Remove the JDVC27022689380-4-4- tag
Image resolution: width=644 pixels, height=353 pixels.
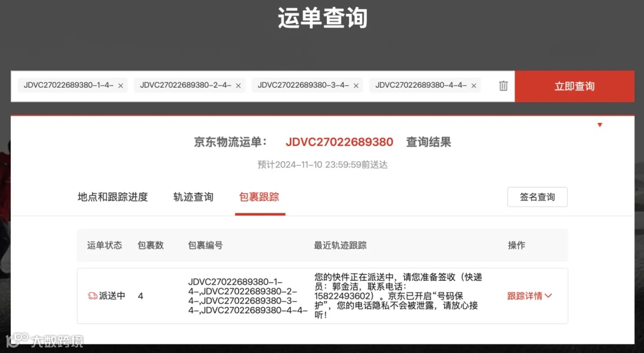click(473, 86)
